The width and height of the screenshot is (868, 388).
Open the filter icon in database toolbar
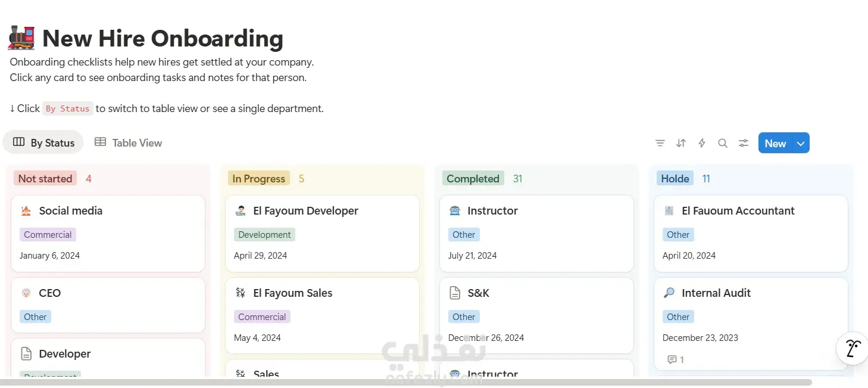click(x=660, y=143)
